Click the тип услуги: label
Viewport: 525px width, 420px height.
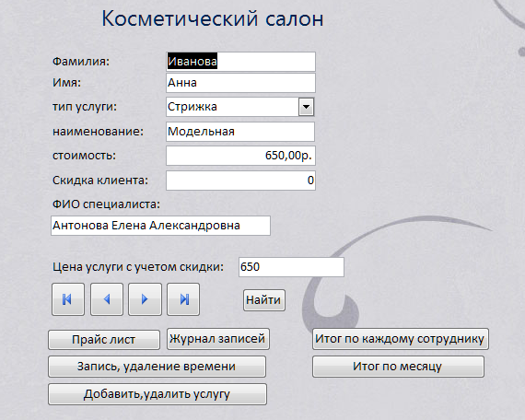pos(85,107)
